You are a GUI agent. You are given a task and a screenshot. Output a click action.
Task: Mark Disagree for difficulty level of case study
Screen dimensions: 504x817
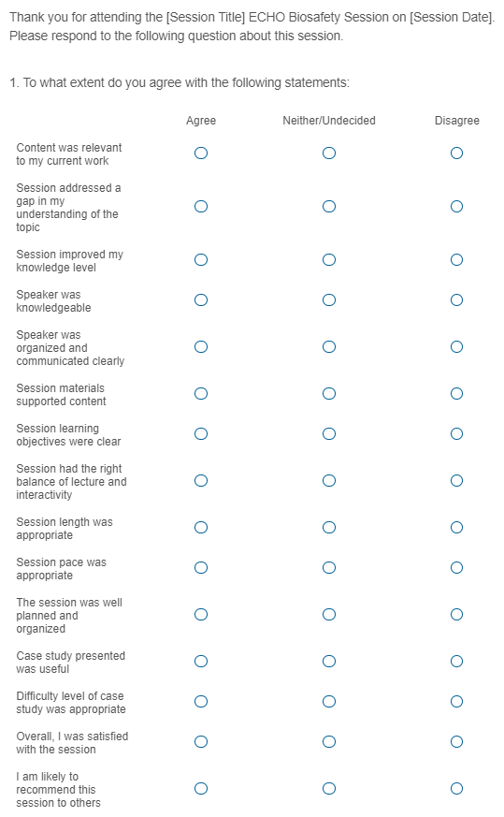(456, 702)
